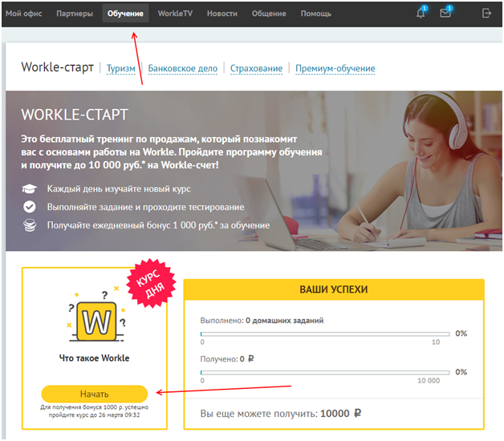504x441 pixels.
Task: Click "Каждый день изучайте новый курс" text
Action: click(x=119, y=189)
